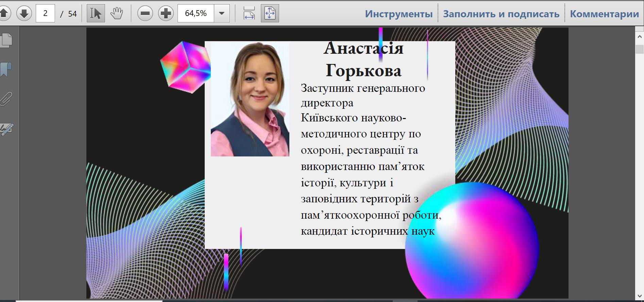Open the zoom level dropdown arrow
Image resolution: width=644 pixels, height=302 pixels.
point(222,14)
